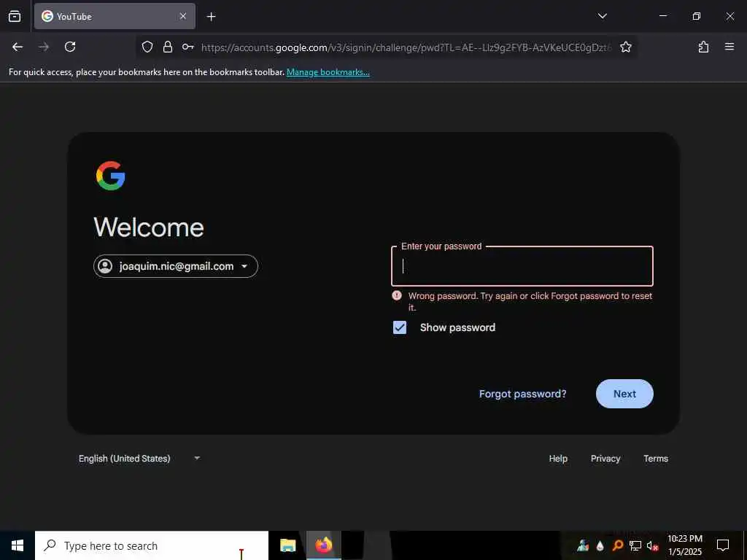This screenshot has height=560, width=747.
Task: Click the muted volume tray icon
Action: 652,545
